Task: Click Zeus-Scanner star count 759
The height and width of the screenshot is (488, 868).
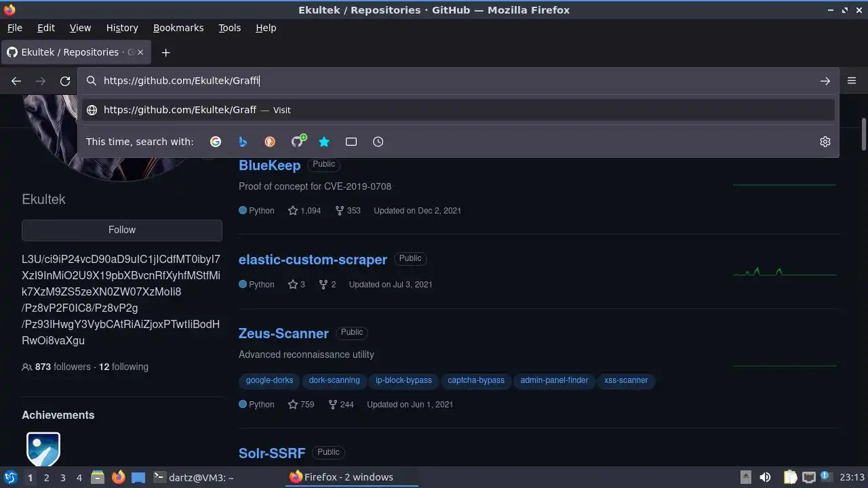Action: pos(301,405)
